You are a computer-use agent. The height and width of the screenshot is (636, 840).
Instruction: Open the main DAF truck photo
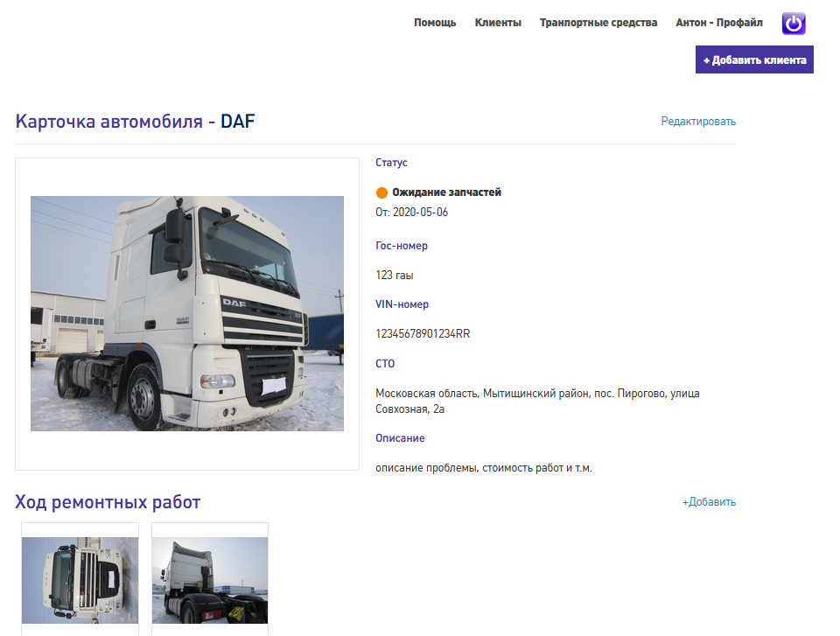click(x=187, y=313)
